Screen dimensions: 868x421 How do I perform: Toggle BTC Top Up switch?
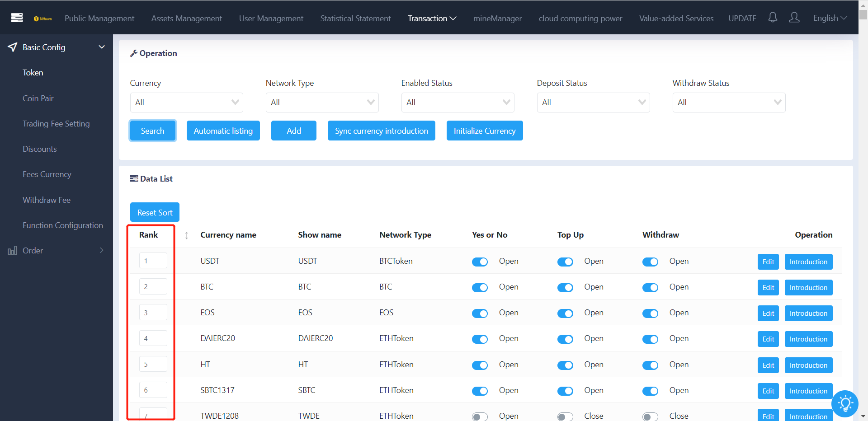(565, 287)
